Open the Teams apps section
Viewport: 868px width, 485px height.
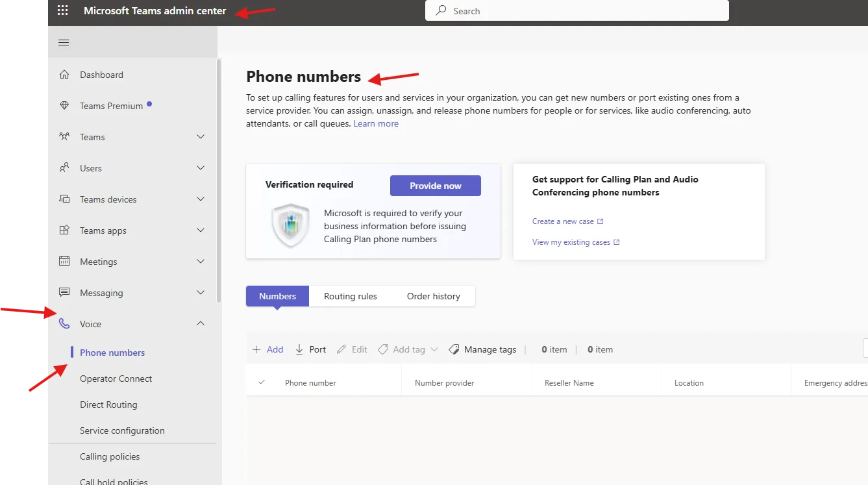103,230
